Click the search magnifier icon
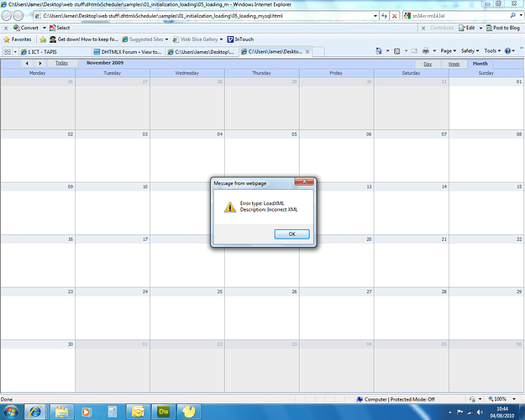The height and width of the screenshot is (420, 525). [512, 15]
